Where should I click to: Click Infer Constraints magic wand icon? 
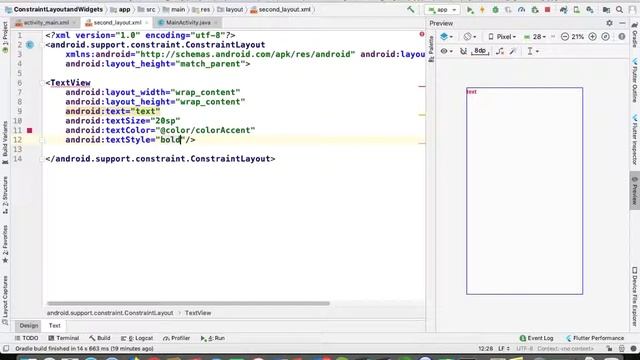tap(513, 51)
